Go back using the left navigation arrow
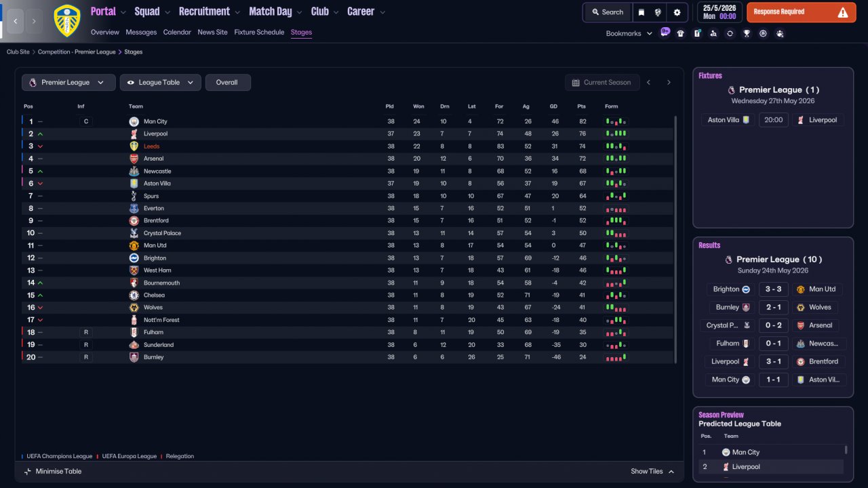 tap(15, 21)
